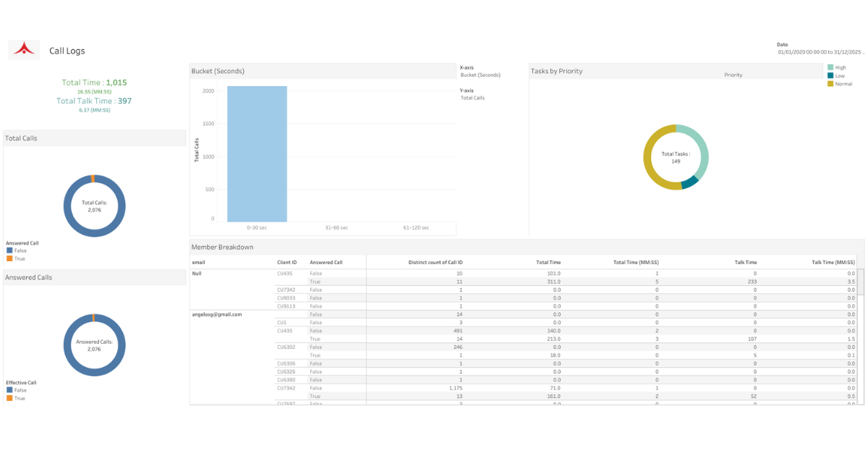Select the angelosg@gmail.com email row
The width and height of the screenshot is (868, 456).
[216, 314]
